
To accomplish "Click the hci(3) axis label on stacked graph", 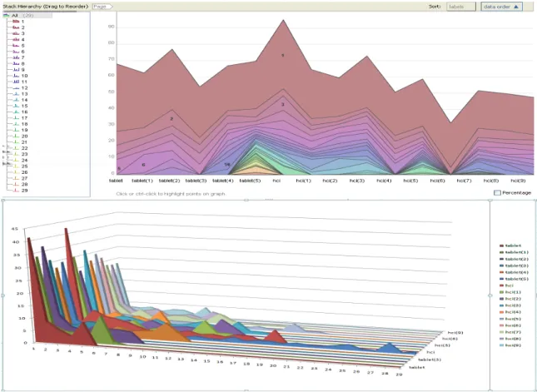I will point(357,181).
